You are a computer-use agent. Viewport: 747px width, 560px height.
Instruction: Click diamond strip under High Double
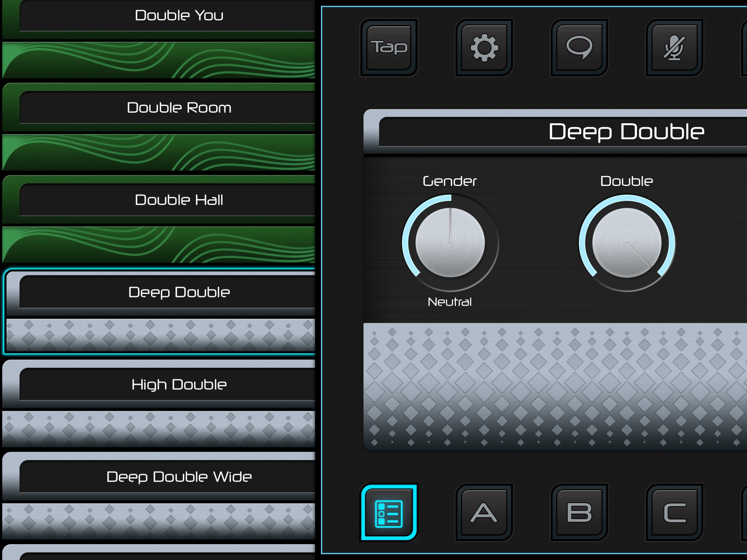[x=159, y=429]
